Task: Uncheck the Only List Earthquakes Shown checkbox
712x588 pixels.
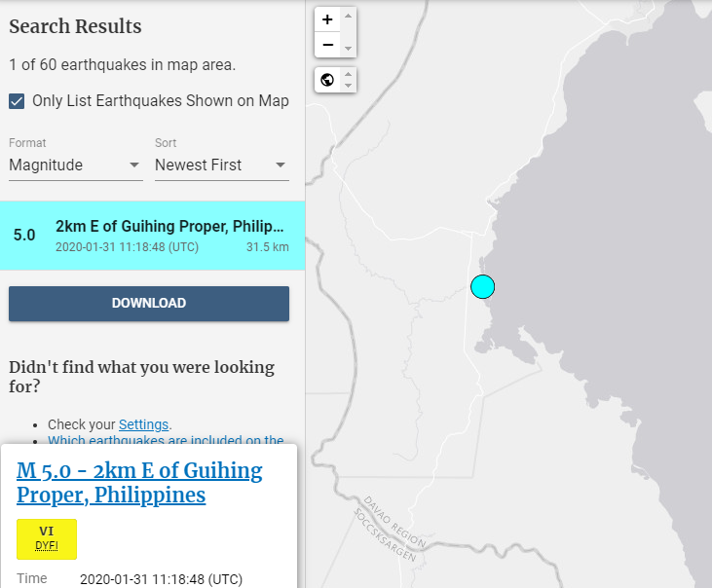Action: pos(17,101)
